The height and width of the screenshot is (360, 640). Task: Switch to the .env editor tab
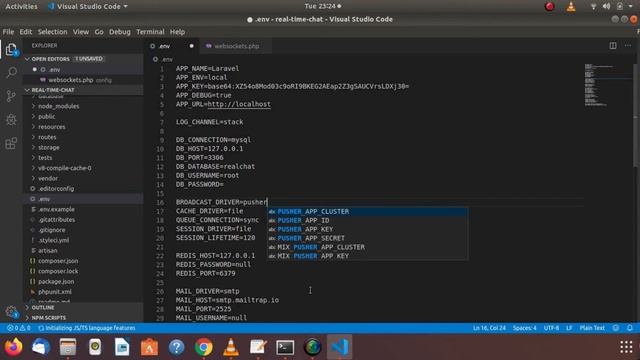click(x=172, y=46)
